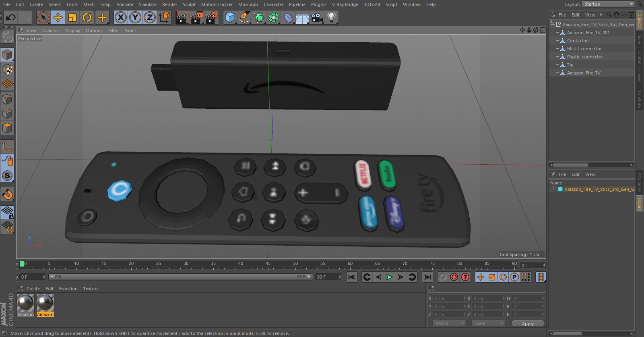The image size is (644, 337).
Task: Enable Polygons mode
Action: (7, 128)
